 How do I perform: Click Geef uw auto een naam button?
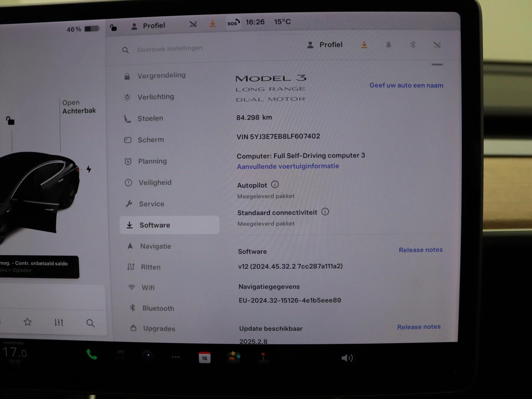coord(406,85)
